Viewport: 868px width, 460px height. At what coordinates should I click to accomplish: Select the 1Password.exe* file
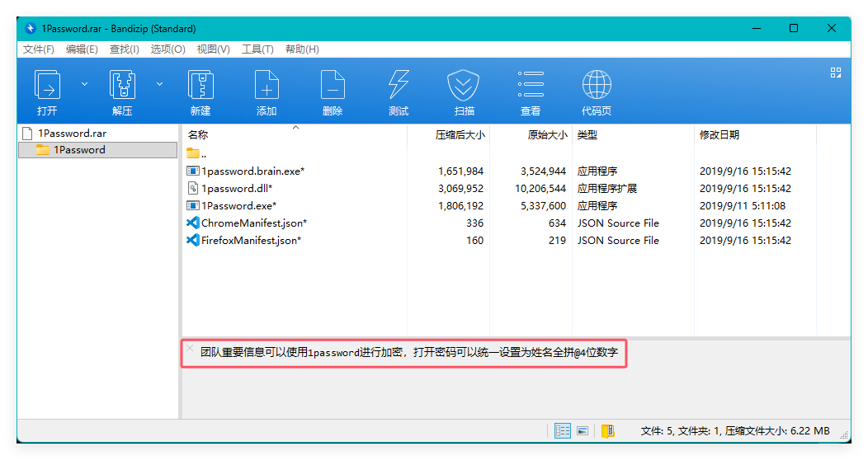tap(238, 205)
